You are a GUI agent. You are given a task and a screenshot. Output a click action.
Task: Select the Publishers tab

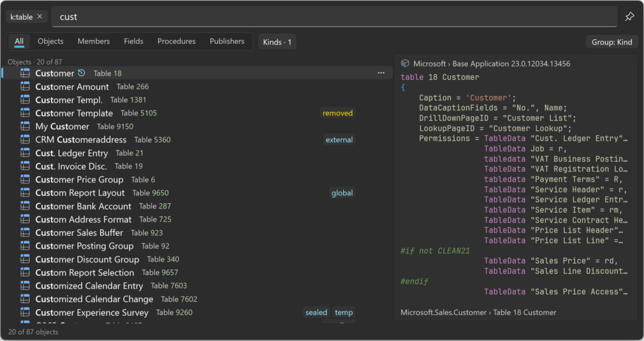coord(227,41)
